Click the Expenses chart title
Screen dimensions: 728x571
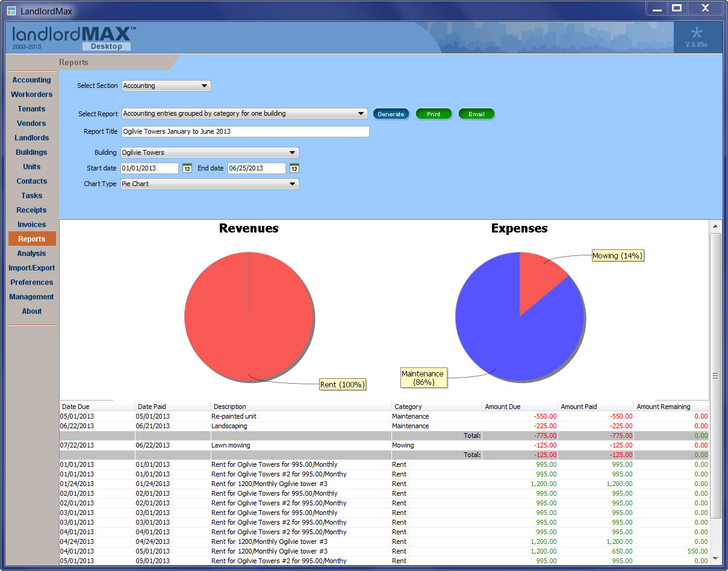pos(520,228)
